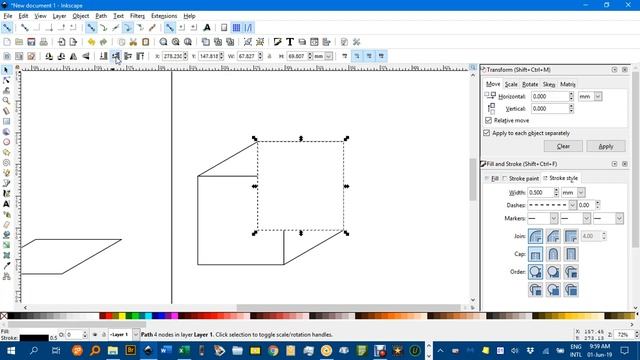Select the square cap option
This screenshot has width=640, height=360.
pyautogui.click(x=571, y=254)
